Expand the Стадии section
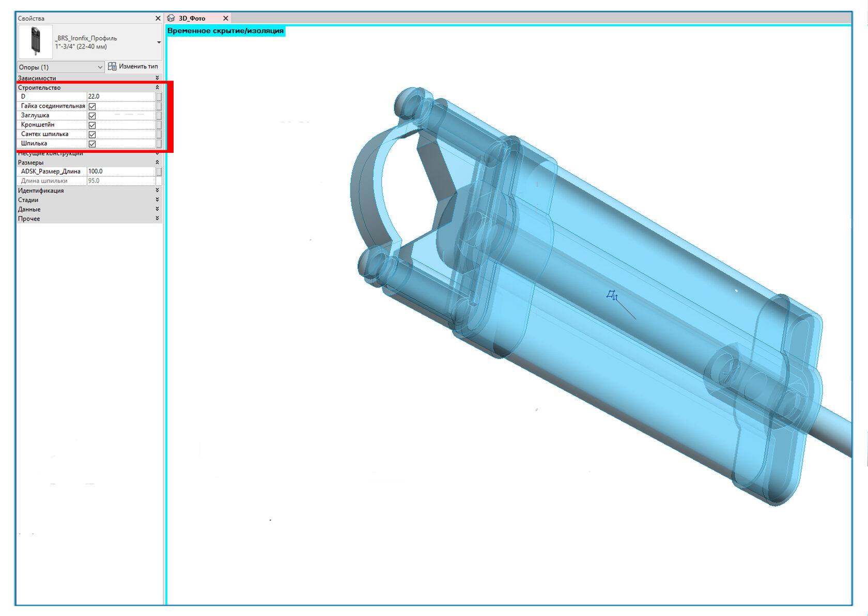Image resolution: width=868 pixels, height=616 pixels. [x=157, y=200]
